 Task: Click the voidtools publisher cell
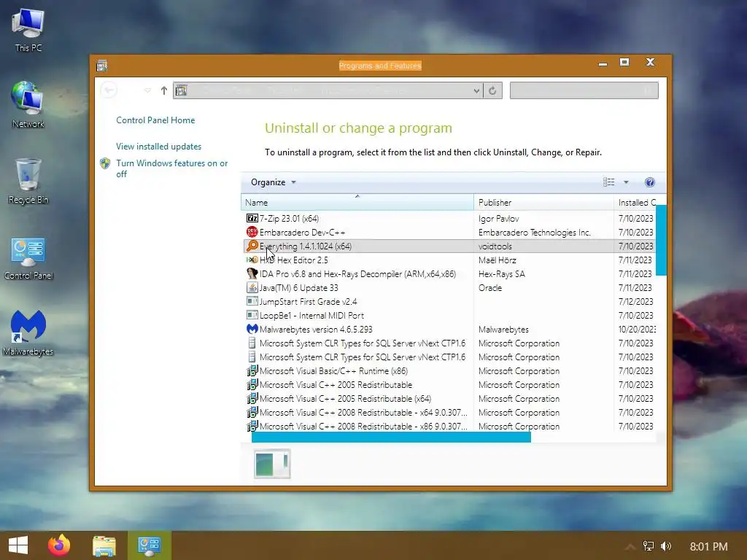(x=495, y=246)
